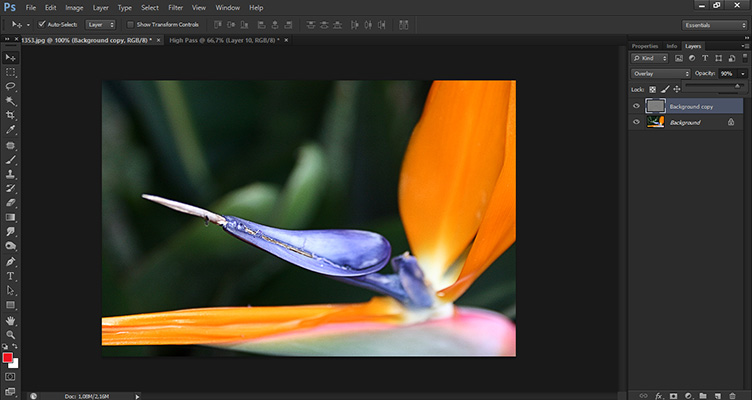
Task: Click the Opacity slider handle
Action: click(738, 85)
